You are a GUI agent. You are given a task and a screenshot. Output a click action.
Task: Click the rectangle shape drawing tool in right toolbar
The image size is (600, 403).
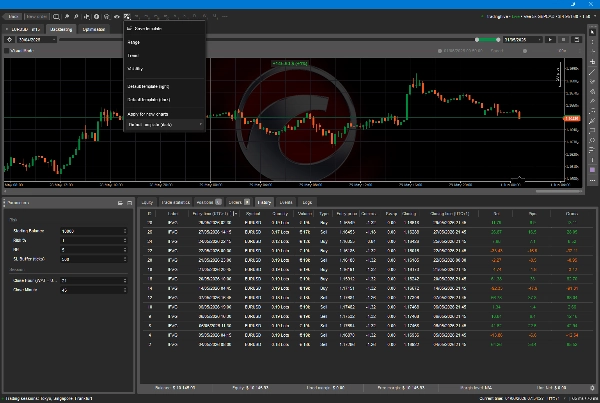tap(592, 131)
